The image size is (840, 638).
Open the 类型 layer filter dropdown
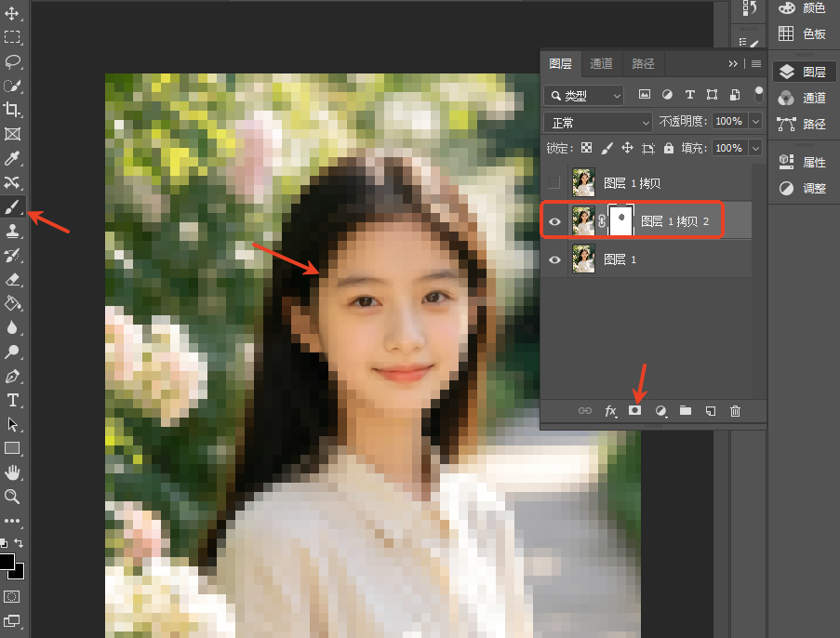coord(584,96)
